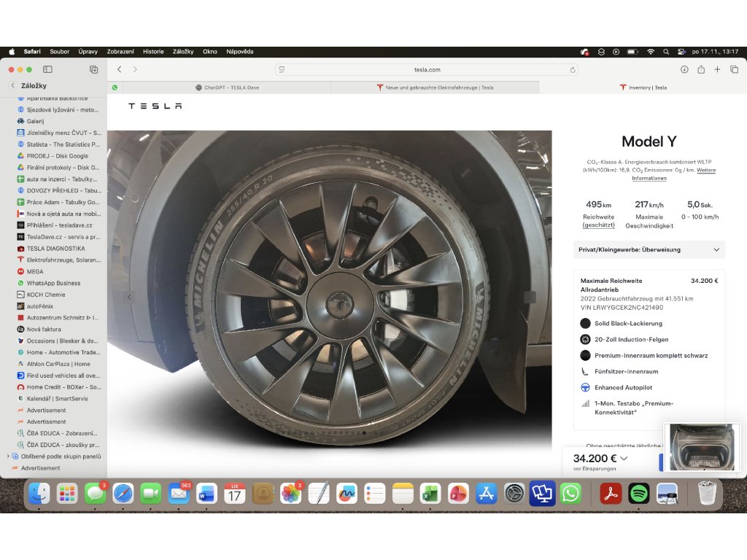Screen dimensions: 747x560
Task: Open TeslaDave.cz - servis bookmark
Action: click(63, 237)
